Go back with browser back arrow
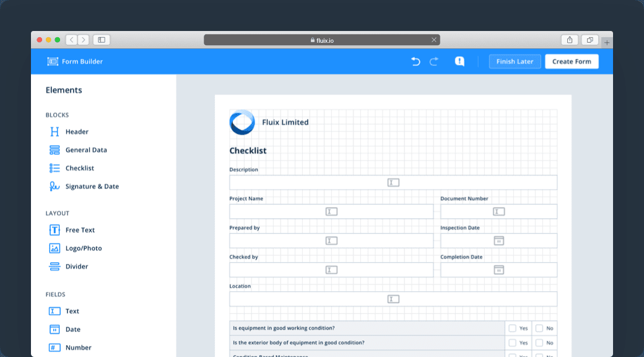644x357 pixels. tap(72, 40)
